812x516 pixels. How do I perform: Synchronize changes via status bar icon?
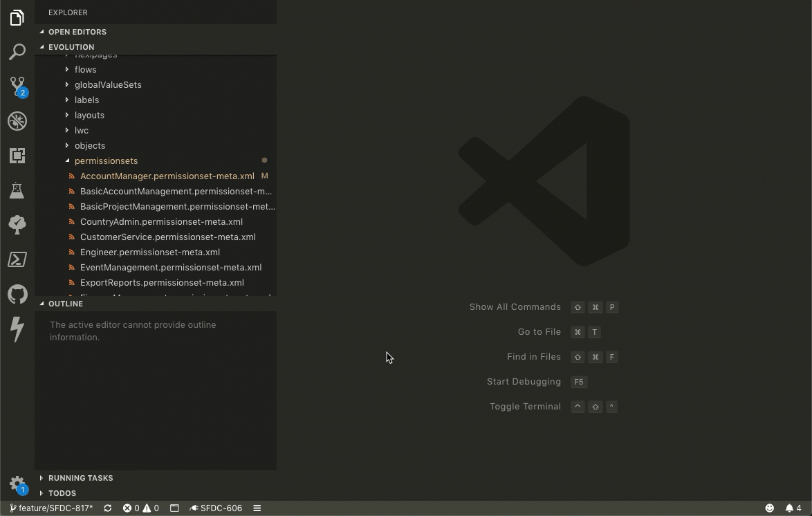click(108, 508)
